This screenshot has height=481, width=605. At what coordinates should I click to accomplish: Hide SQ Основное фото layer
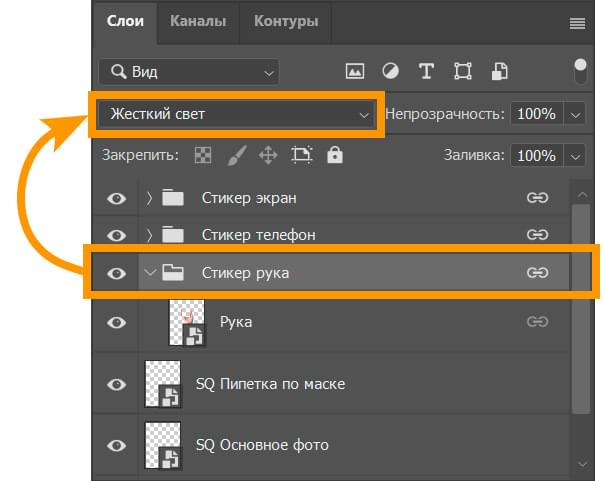116,446
